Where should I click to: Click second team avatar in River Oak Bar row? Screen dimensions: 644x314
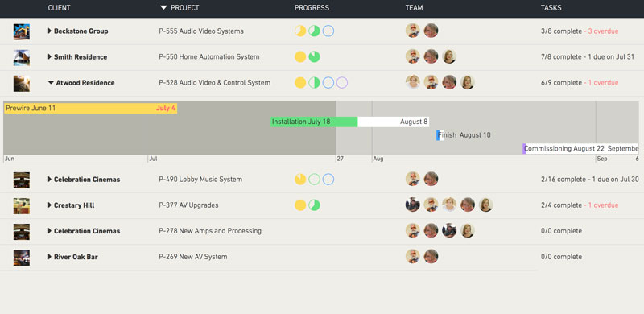click(x=431, y=257)
